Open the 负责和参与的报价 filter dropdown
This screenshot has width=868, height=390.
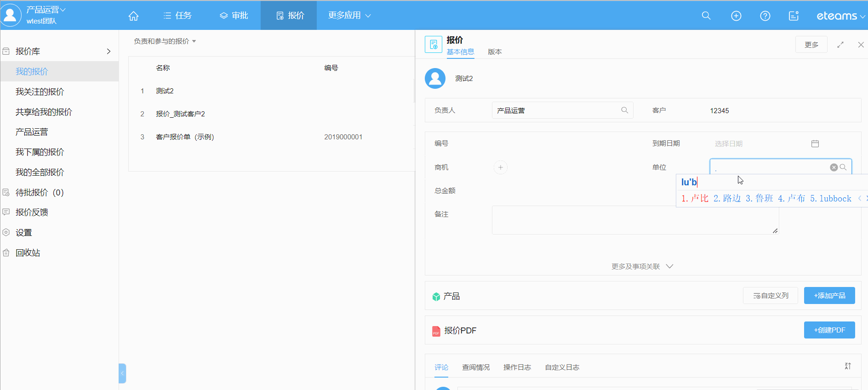point(165,41)
